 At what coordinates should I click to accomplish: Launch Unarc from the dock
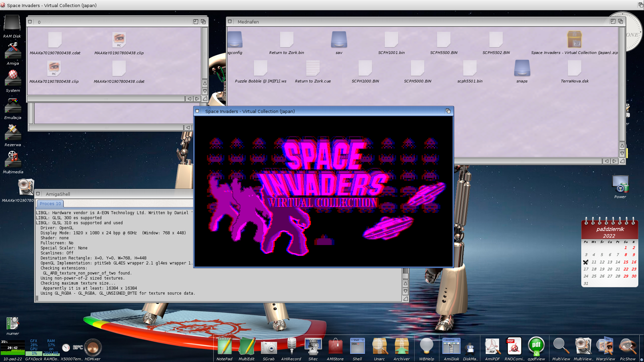coord(379,347)
